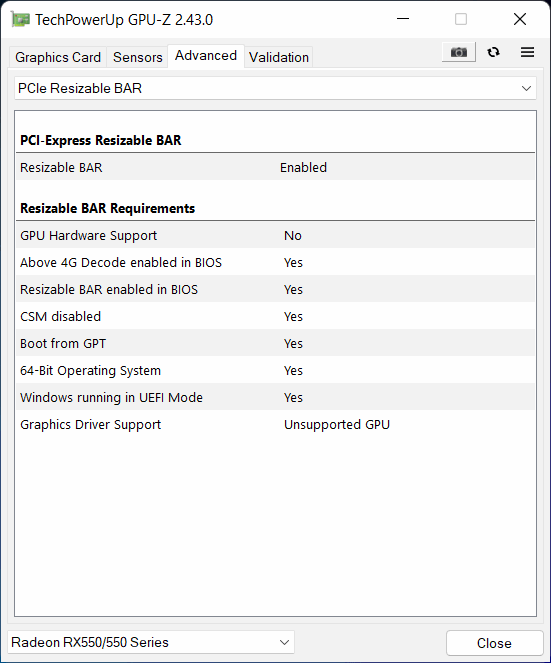Click the Above 4G Decode enabled in BIOS row
The image size is (551, 663).
(275, 262)
